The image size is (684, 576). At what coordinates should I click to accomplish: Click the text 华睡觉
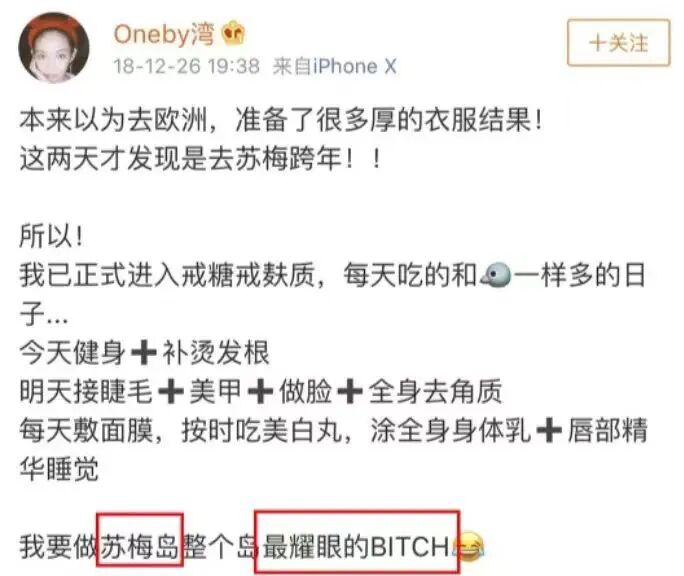(x=59, y=469)
